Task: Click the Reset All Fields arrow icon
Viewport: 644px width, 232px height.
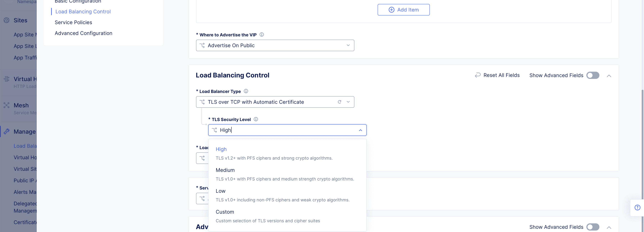Action: (478, 75)
